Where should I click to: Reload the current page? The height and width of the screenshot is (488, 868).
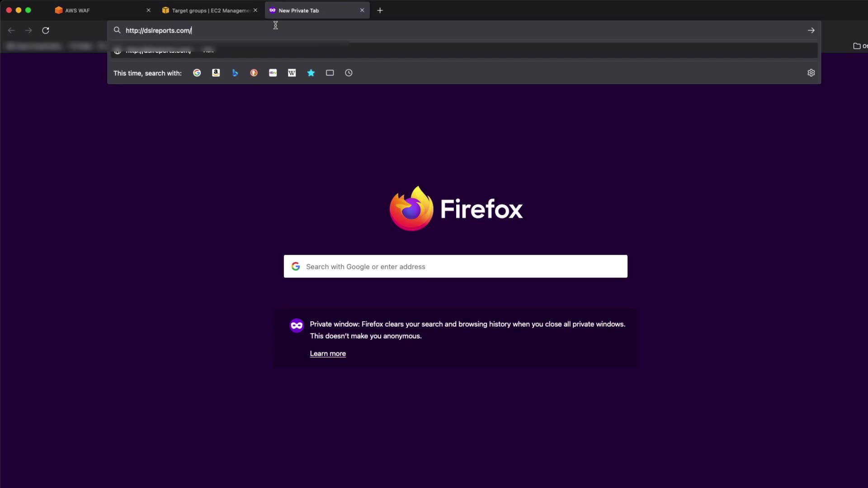[x=46, y=30]
